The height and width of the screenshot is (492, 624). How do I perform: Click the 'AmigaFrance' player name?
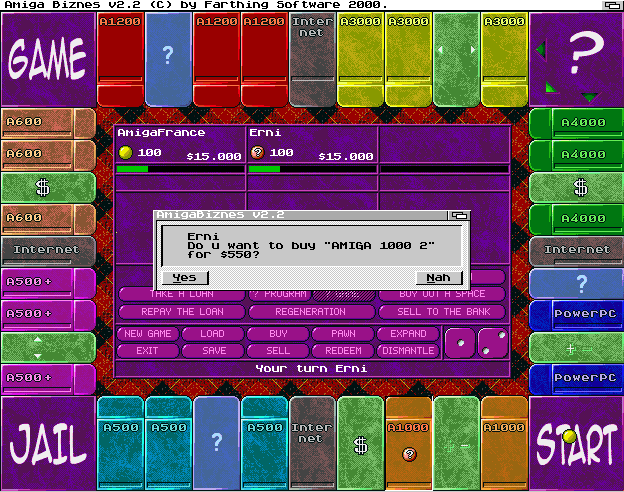161,133
